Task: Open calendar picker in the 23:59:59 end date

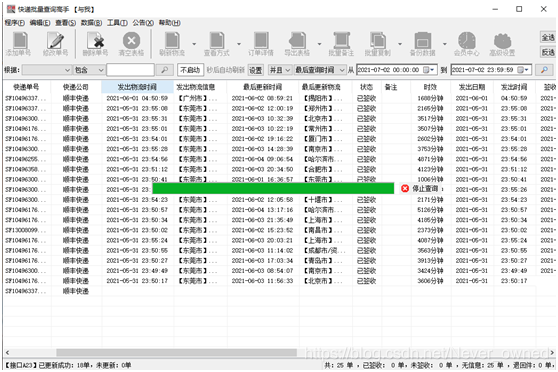Action: coord(522,70)
